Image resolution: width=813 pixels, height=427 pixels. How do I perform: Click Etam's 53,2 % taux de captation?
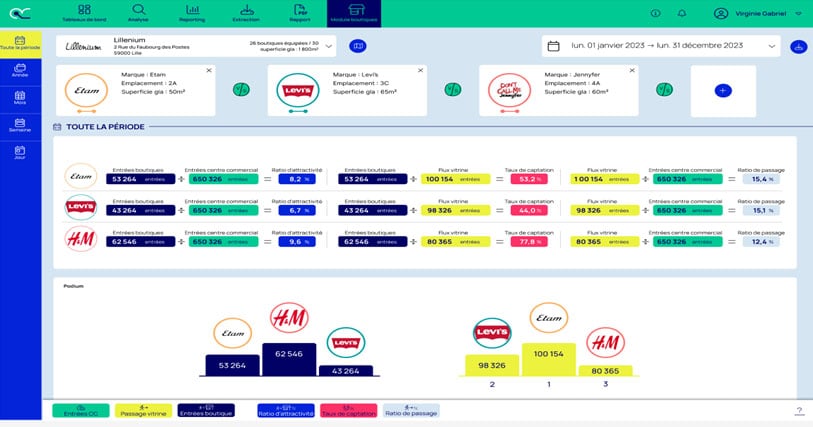coord(529,179)
